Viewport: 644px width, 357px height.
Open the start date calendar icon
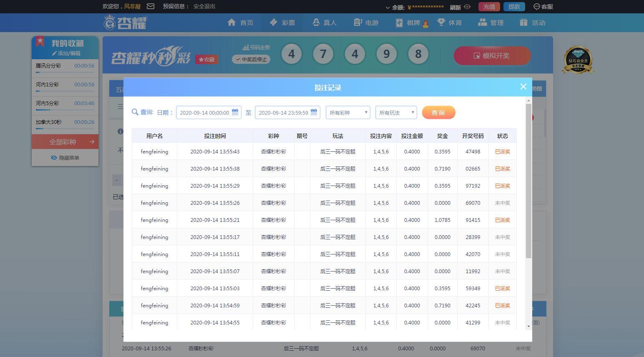(x=235, y=112)
